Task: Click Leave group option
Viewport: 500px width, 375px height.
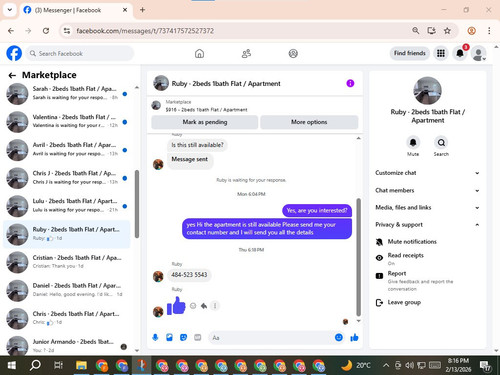Action: point(427,303)
